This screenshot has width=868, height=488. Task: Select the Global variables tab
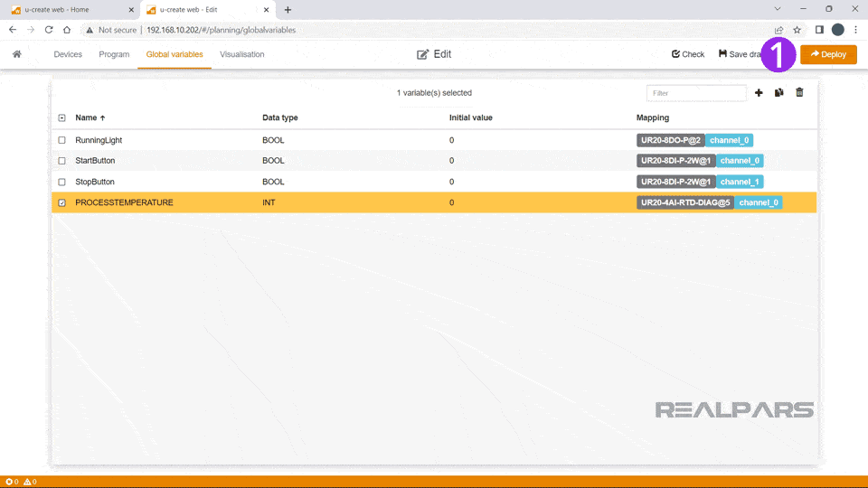tap(175, 54)
